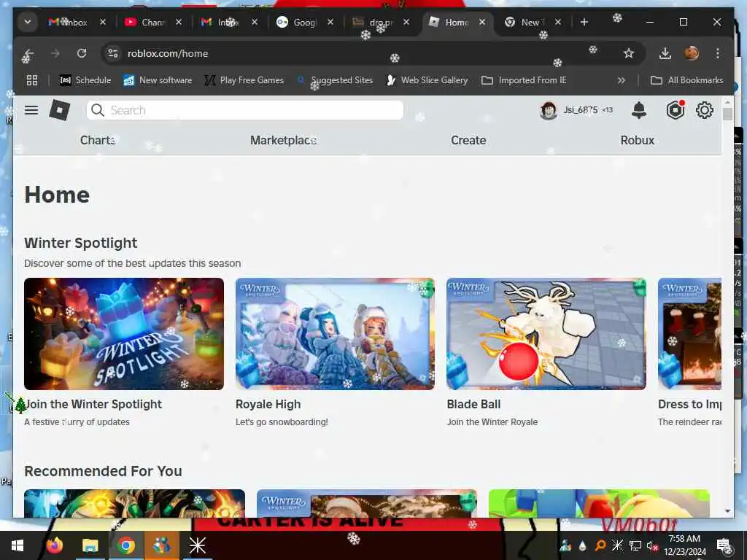Open File Explorer from the taskbar
The image size is (747, 560).
click(90, 545)
